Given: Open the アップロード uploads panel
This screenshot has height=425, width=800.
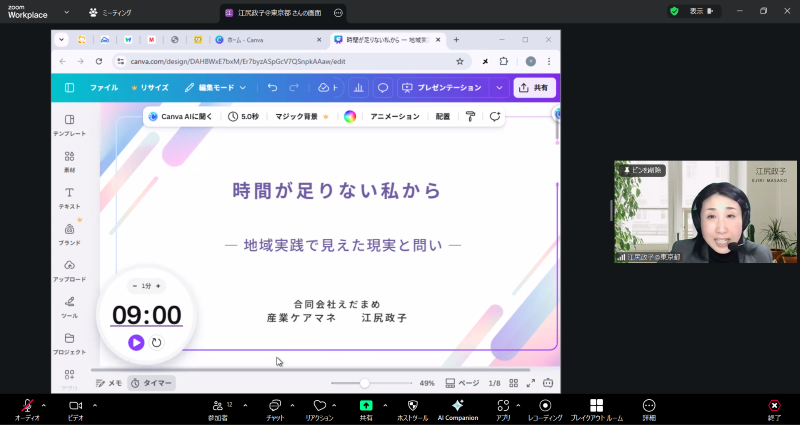Looking at the screenshot, I should (x=69, y=270).
